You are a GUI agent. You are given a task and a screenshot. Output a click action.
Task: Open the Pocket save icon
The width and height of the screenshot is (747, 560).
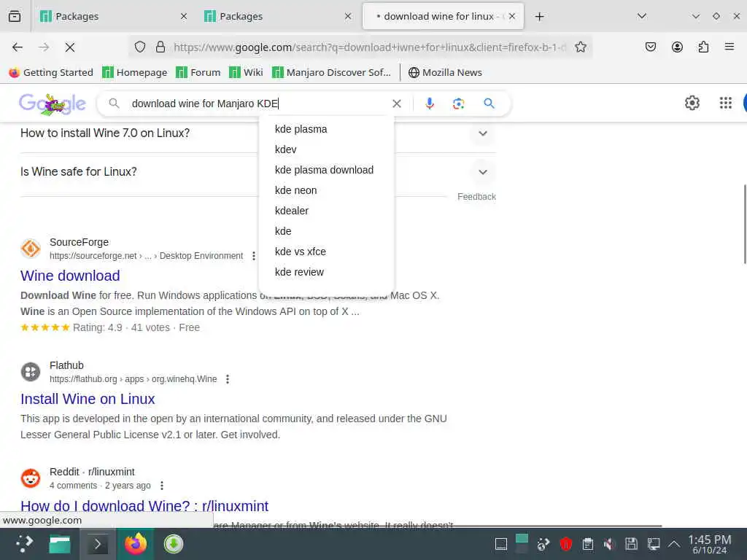650,47
